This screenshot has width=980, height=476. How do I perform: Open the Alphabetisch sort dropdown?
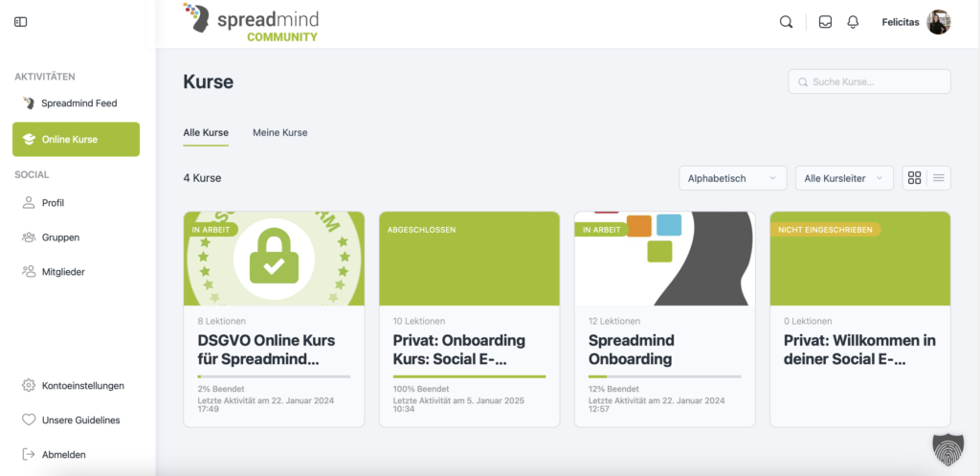click(732, 178)
